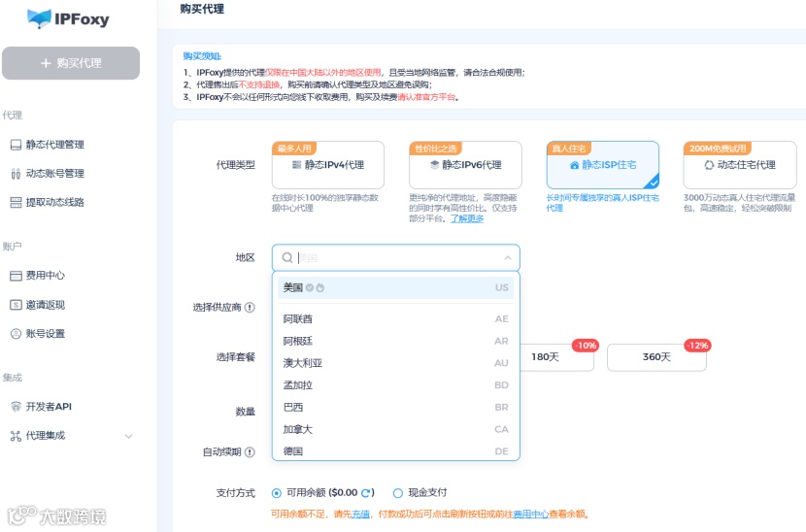Click the 静态IPv4代理 grid icon

(296, 165)
